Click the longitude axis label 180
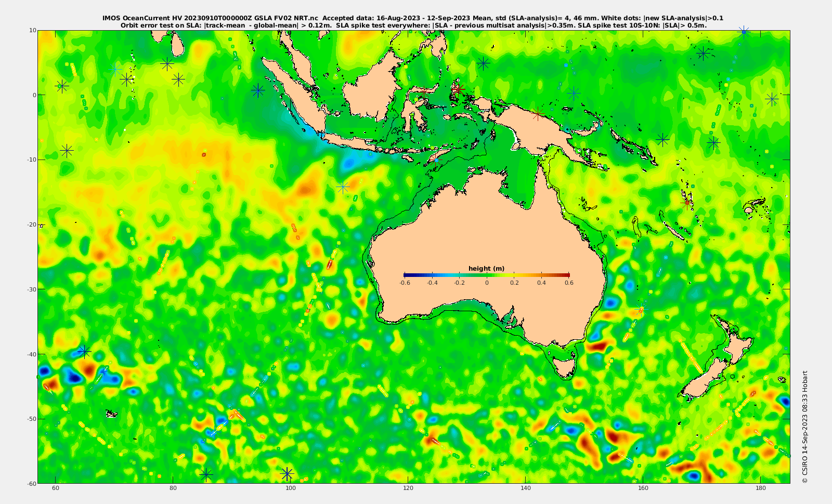The height and width of the screenshot is (504, 832). click(x=760, y=488)
